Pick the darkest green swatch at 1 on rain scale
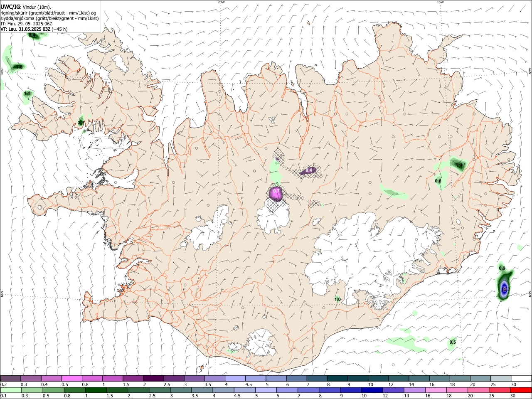 (96, 390)
